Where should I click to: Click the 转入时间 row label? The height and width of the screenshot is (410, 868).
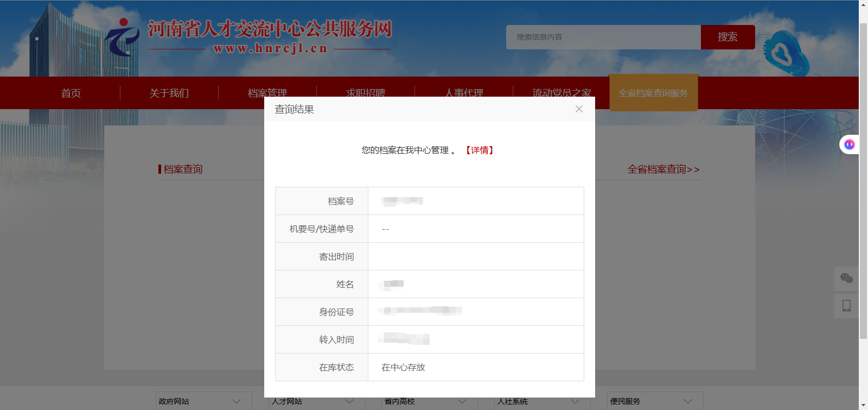coord(336,340)
